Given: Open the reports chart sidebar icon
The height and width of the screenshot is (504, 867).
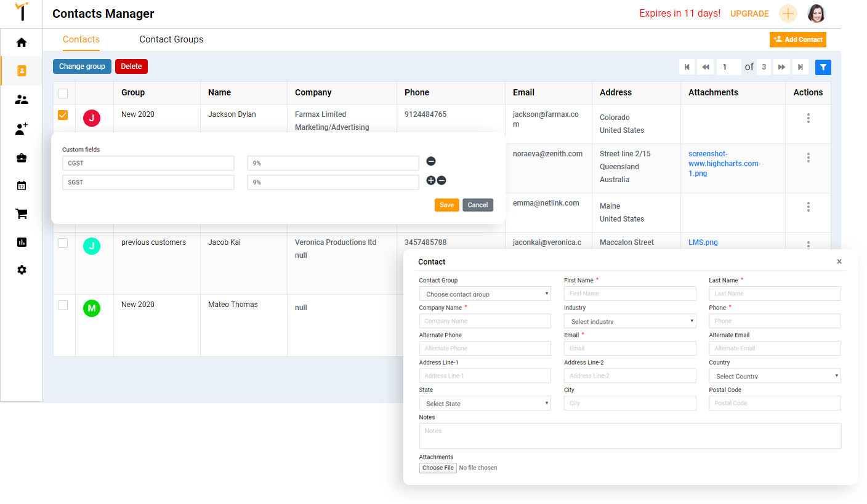Looking at the screenshot, I should [x=22, y=242].
